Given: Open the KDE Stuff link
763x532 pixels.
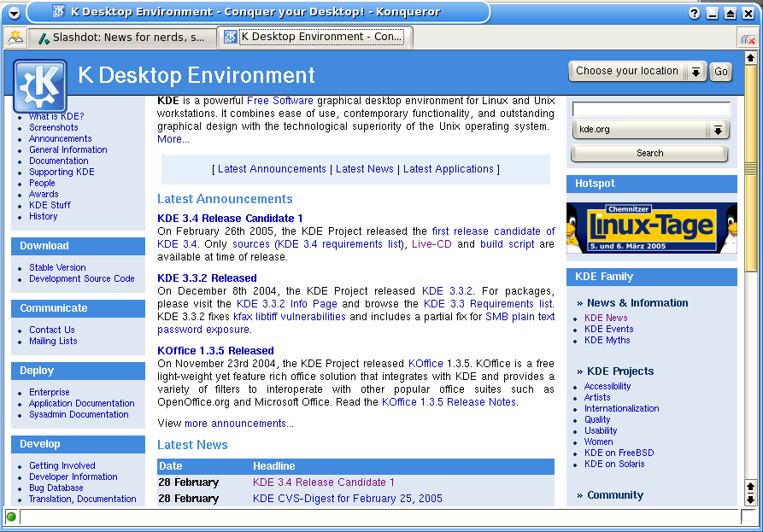Looking at the screenshot, I should (50, 205).
